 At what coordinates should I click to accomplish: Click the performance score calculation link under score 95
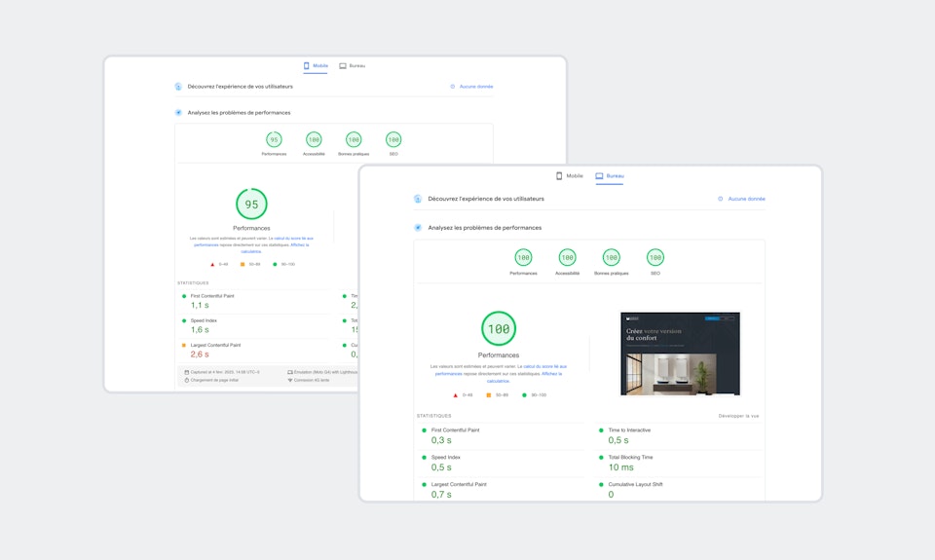[x=292, y=238]
